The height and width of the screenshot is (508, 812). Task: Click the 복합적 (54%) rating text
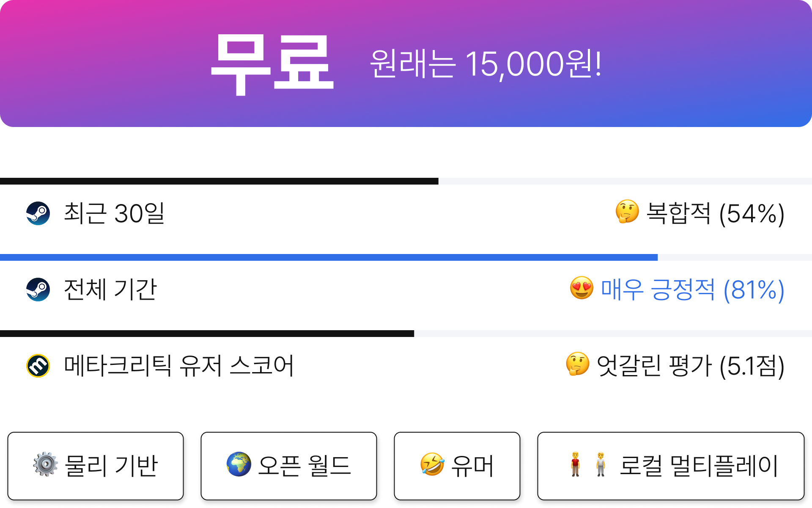pos(716,214)
